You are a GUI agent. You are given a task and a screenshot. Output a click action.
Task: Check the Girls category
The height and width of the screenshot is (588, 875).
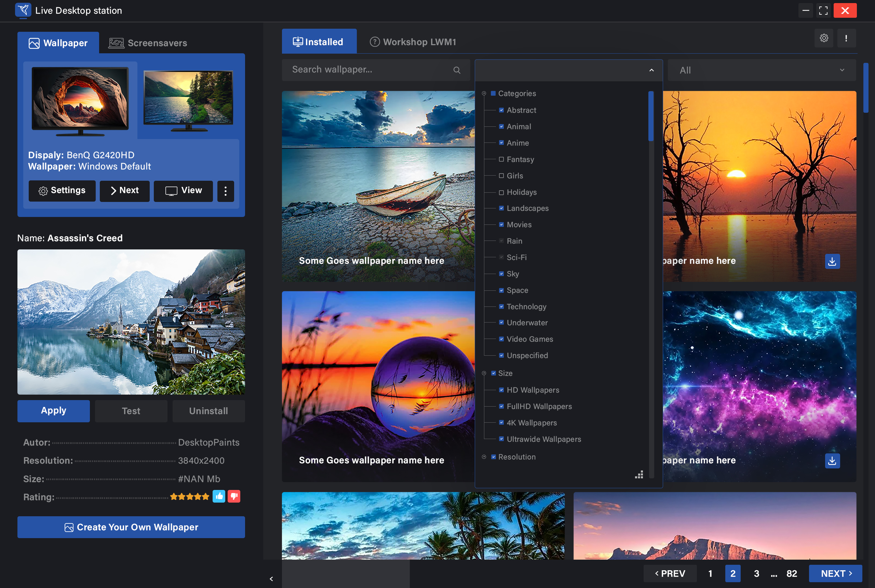pos(501,176)
